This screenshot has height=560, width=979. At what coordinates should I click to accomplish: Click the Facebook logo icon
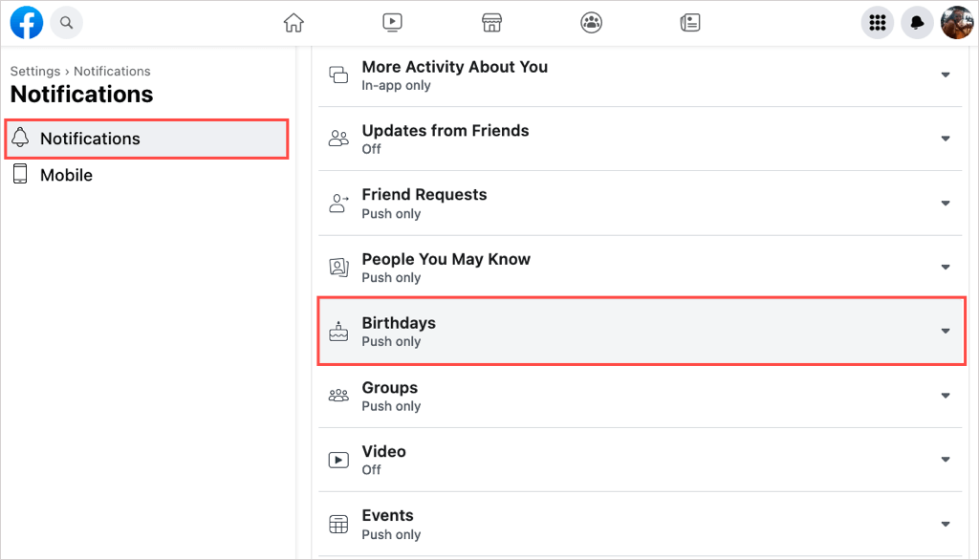pos(27,22)
